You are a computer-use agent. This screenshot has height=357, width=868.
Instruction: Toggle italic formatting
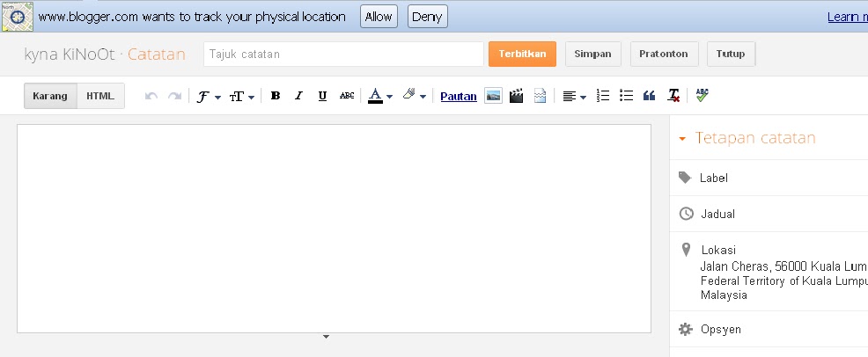[299, 96]
